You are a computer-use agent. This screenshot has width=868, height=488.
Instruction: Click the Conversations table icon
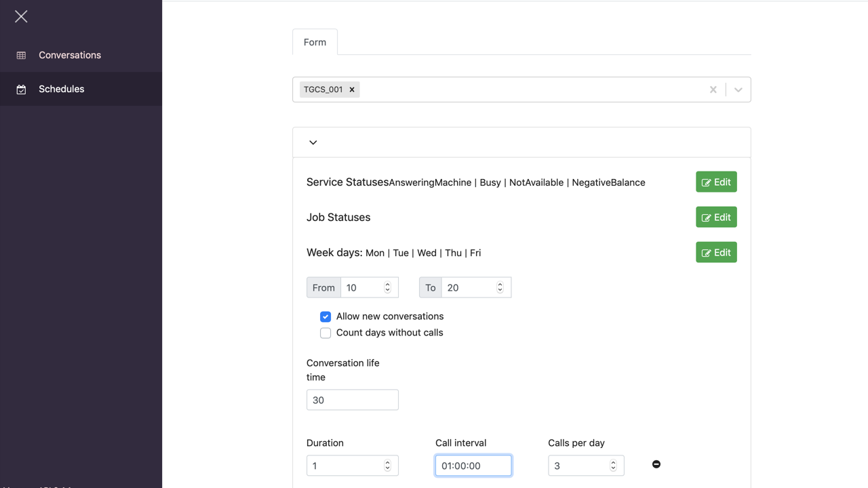21,56
